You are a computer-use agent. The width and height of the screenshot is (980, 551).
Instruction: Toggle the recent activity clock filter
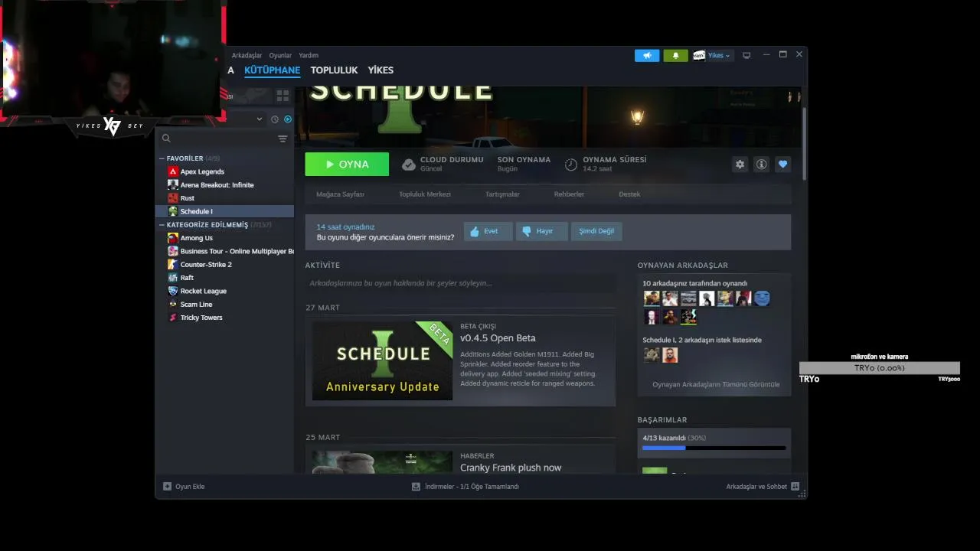pyautogui.click(x=274, y=119)
